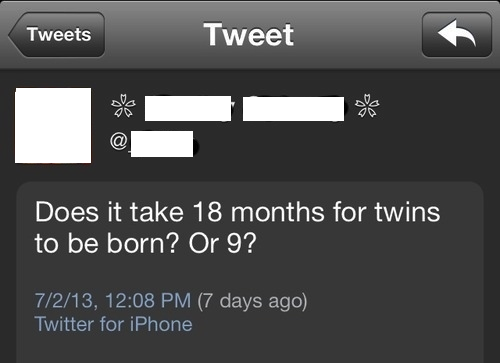
Task: Open the Twitter for iPhone source link
Action: point(113,324)
